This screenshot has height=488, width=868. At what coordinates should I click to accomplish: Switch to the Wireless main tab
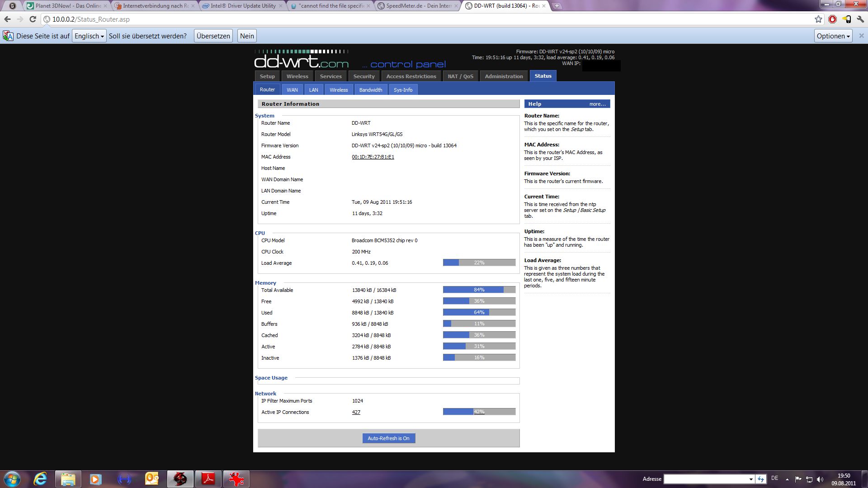tap(297, 76)
